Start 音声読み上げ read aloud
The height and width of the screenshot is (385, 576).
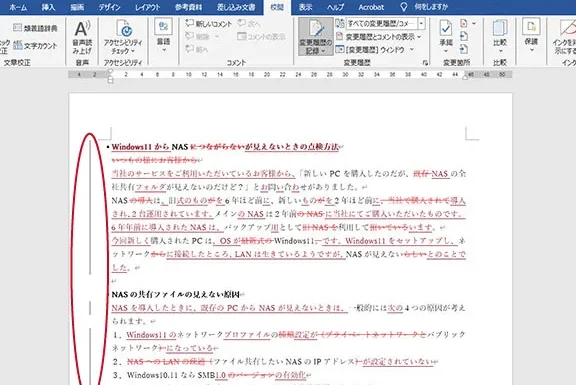[83, 37]
